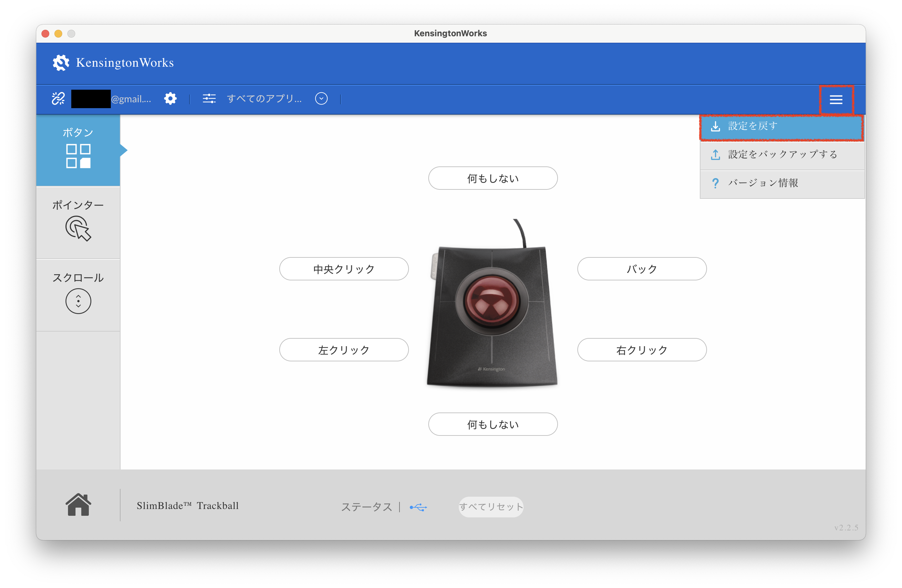
Task: Click the @gmail account name text
Action: tap(131, 99)
